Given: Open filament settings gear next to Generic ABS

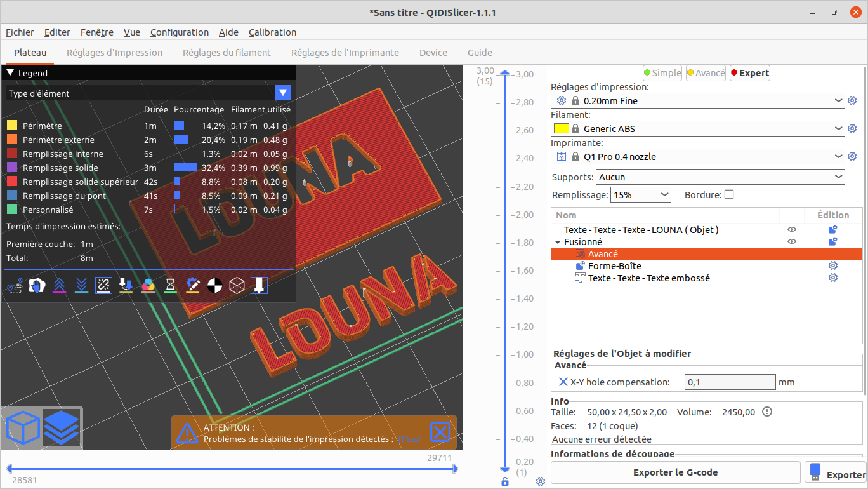Looking at the screenshot, I should 852,128.
